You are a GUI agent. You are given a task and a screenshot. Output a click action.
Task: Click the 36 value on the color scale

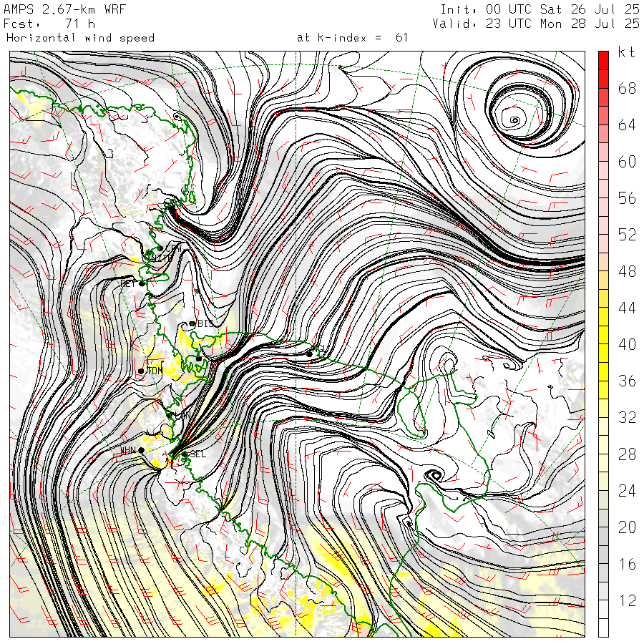pos(627,381)
